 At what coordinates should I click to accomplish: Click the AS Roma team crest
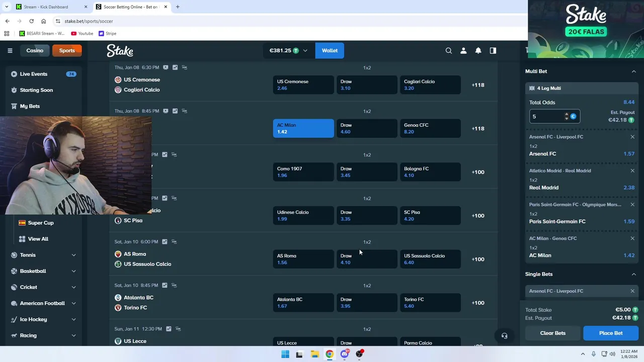(118, 254)
